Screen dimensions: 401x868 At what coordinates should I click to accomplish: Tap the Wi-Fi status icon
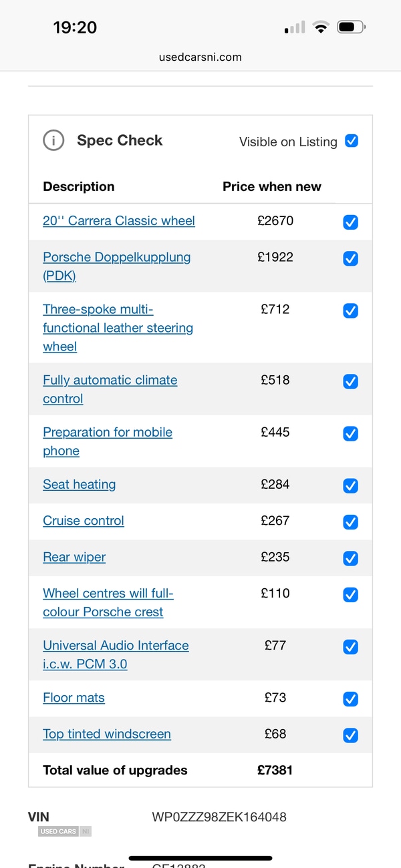(321, 27)
